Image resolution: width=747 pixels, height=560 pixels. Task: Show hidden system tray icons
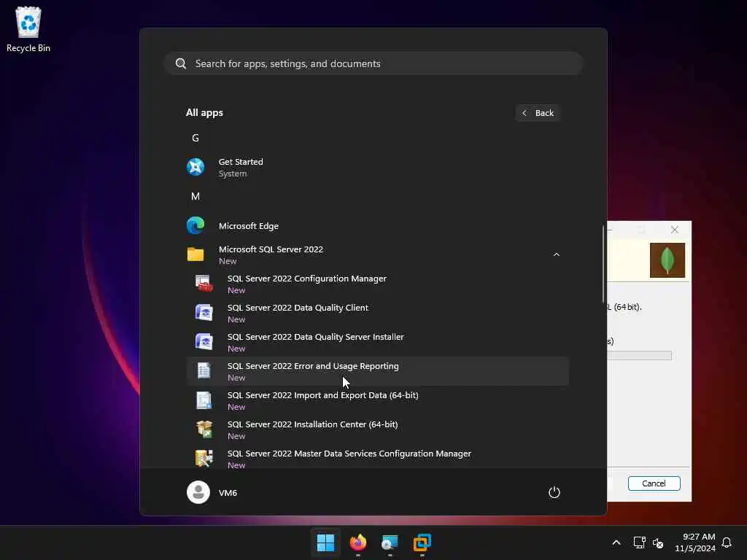click(616, 542)
